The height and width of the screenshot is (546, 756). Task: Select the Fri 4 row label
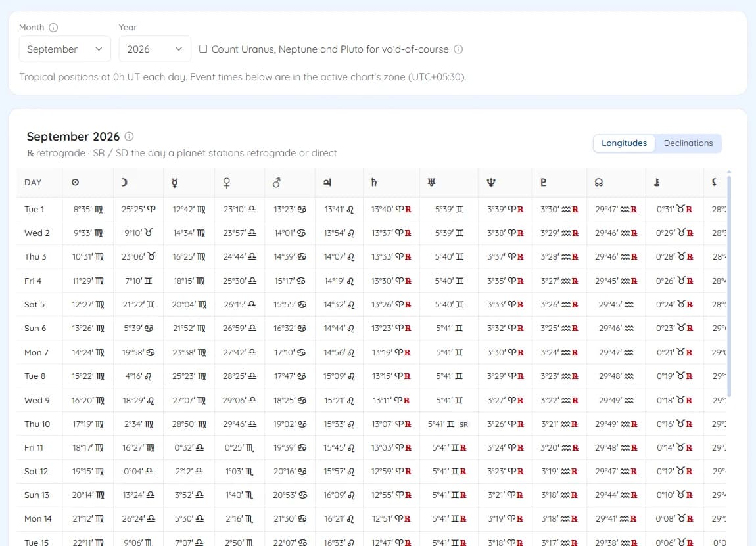click(33, 281)
